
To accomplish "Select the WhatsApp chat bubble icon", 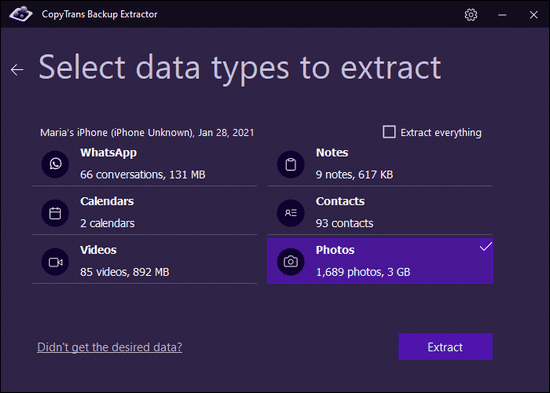I will (x=55, y=164).
